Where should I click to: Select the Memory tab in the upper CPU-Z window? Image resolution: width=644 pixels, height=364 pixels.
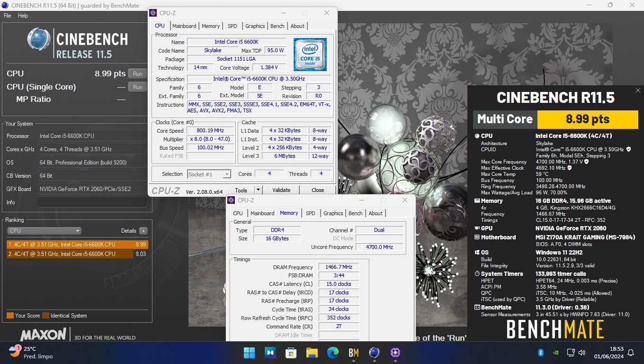coord(211,26)
